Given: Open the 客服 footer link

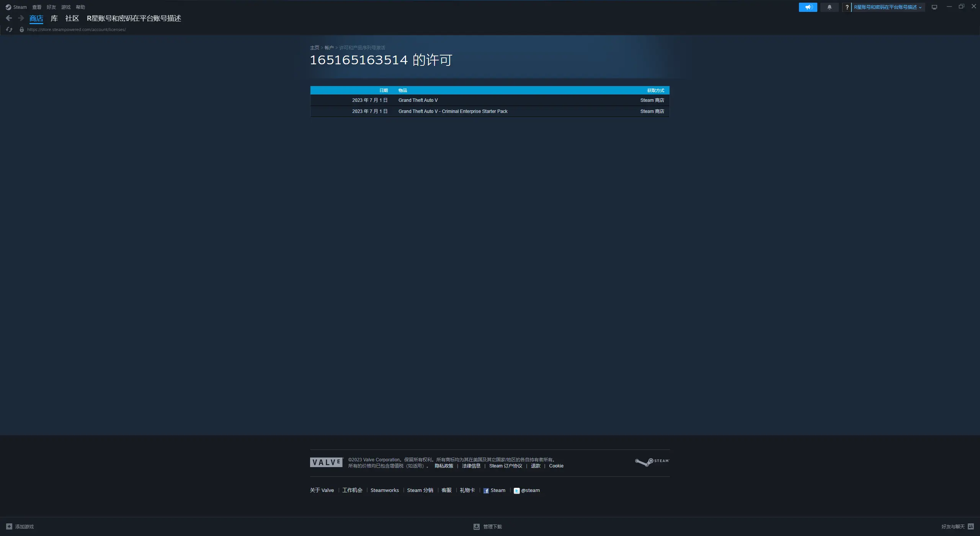Looking at the screenshot, I should 446,490.
